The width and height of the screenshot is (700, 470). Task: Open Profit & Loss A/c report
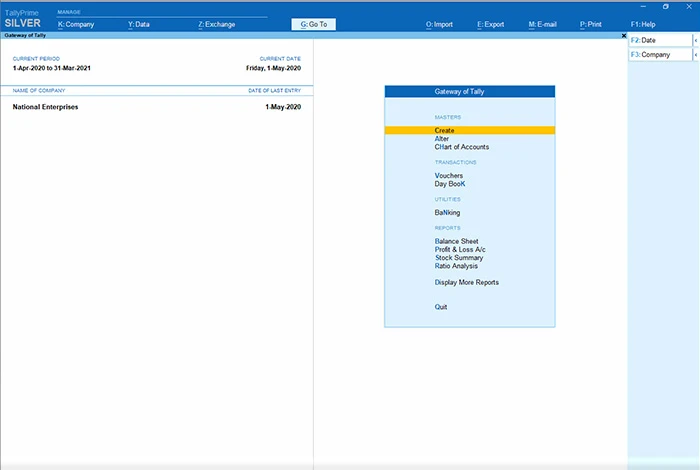pos(460,250)
